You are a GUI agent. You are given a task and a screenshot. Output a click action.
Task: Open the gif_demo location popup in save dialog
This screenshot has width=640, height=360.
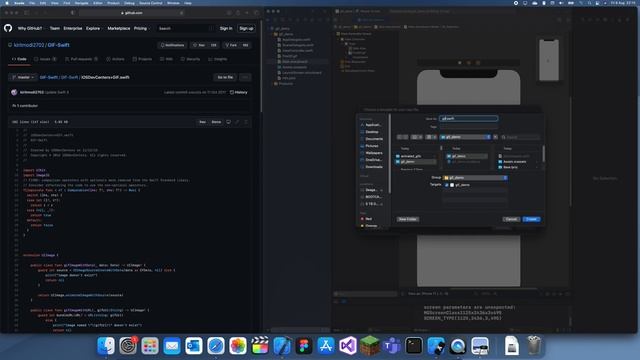pyautogui.click(x=465, y=137)
